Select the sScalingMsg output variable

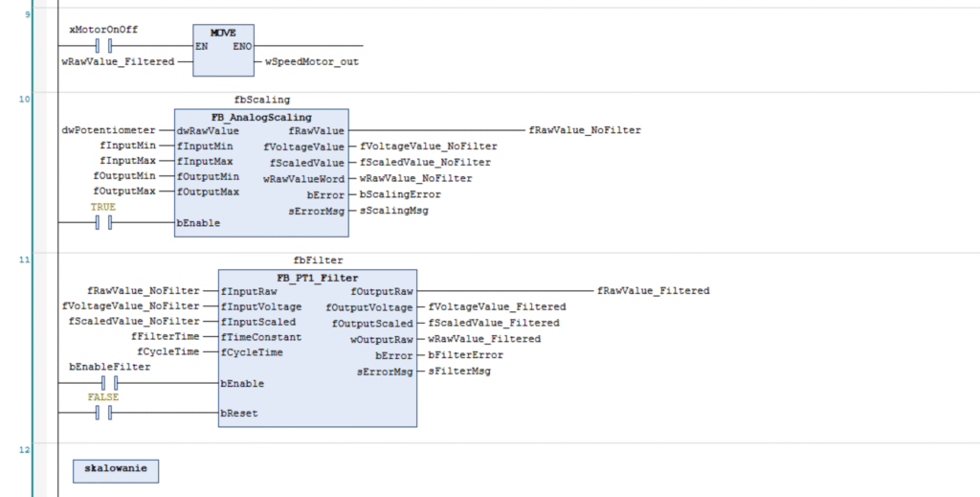pos(392,208)
